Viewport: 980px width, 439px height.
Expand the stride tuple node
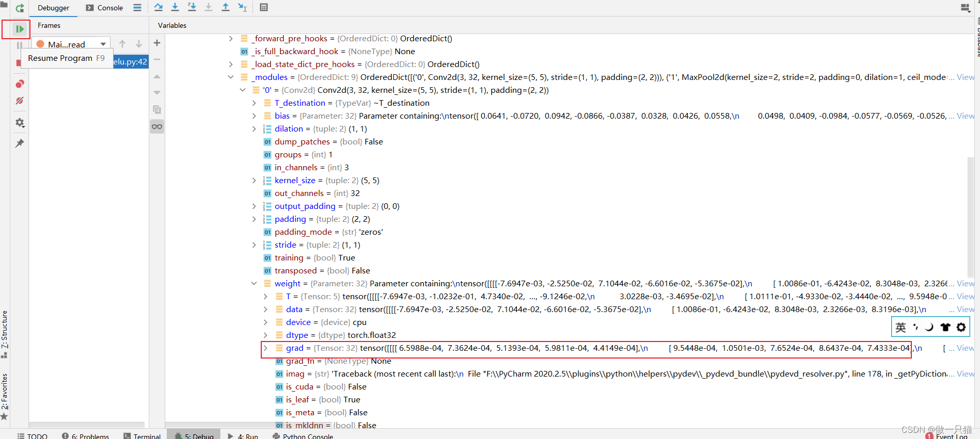[x=254, y=245]
